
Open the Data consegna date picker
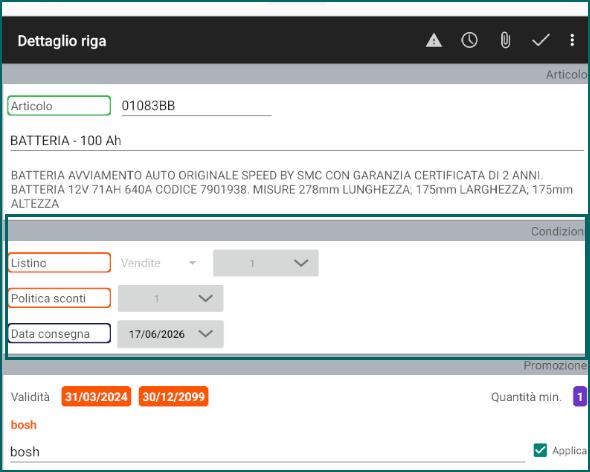[x=170, y=334]
